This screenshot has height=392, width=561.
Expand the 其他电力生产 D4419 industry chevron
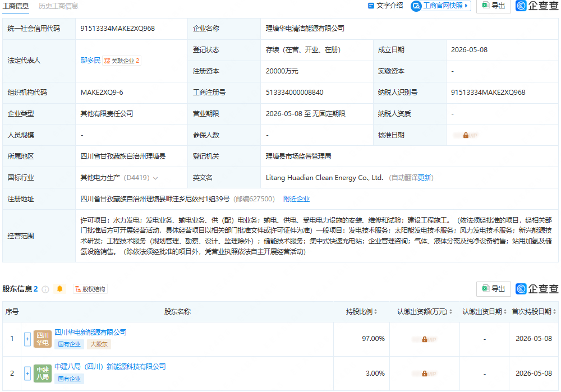point(155,178)
